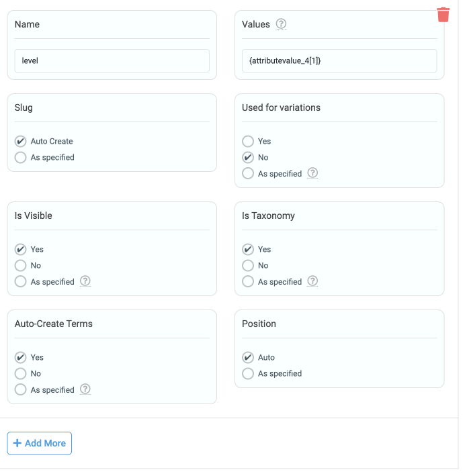Viewport: 465px width, 476px height.
Task: Choose 'As specified' under Auto-Create Terms
Action: [21, 389]
